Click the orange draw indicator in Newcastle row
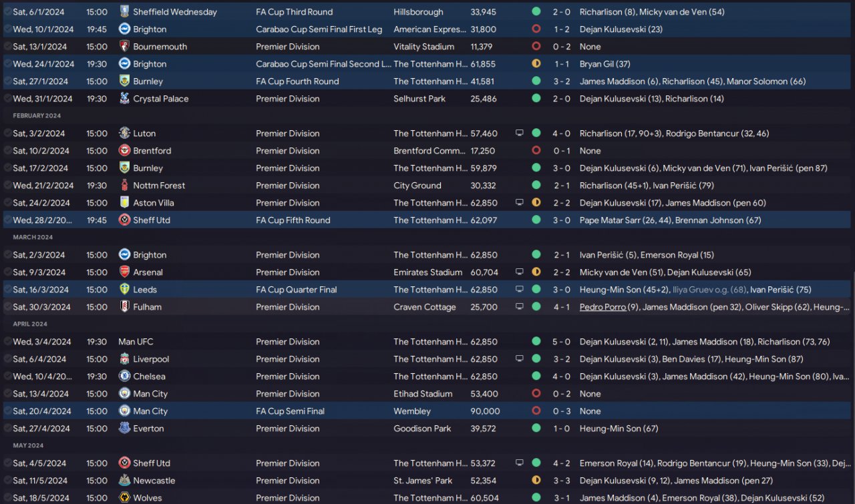The image size is (855, 504). [x=536, y=481]
